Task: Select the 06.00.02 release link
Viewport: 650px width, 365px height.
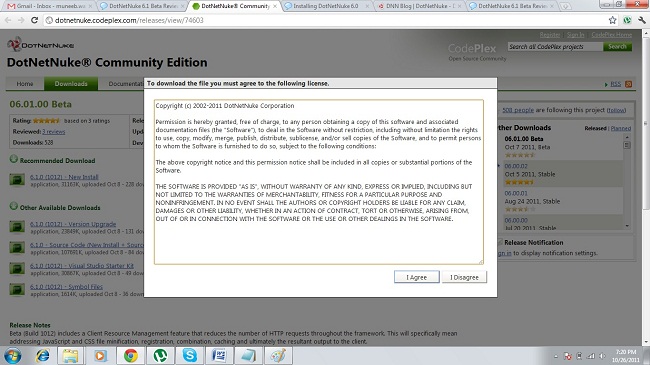Action: pos(516,166)
